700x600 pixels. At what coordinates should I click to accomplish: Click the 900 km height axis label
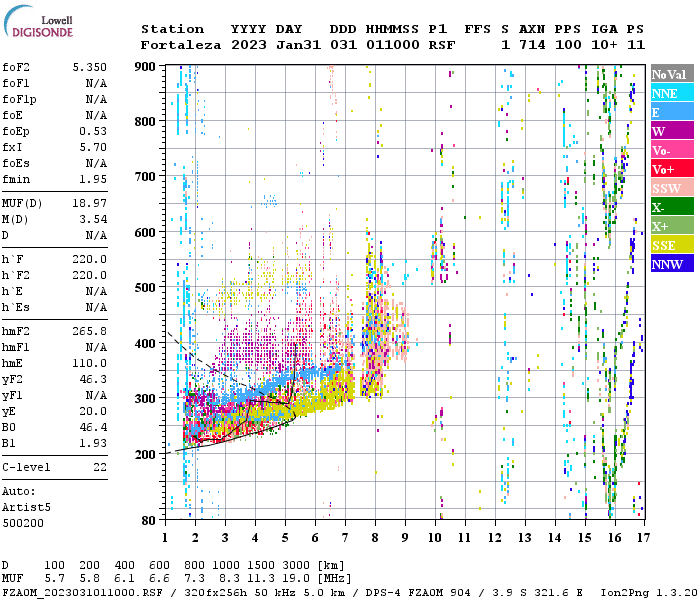pos(145,67)
